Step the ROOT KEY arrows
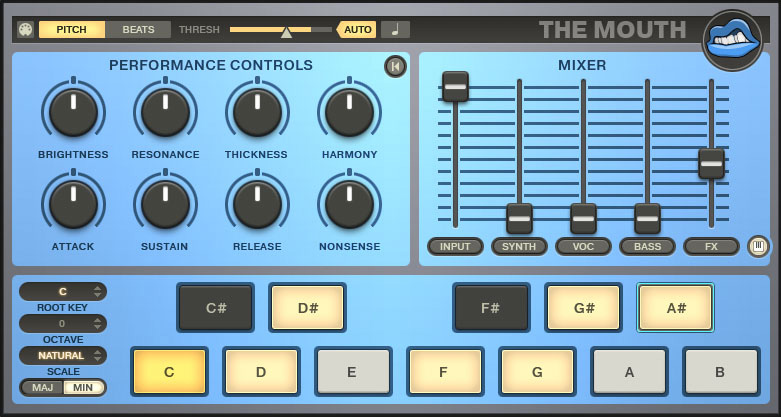Image resolution: width=781 pixels, height=417 pixels. tap(98, 292)
